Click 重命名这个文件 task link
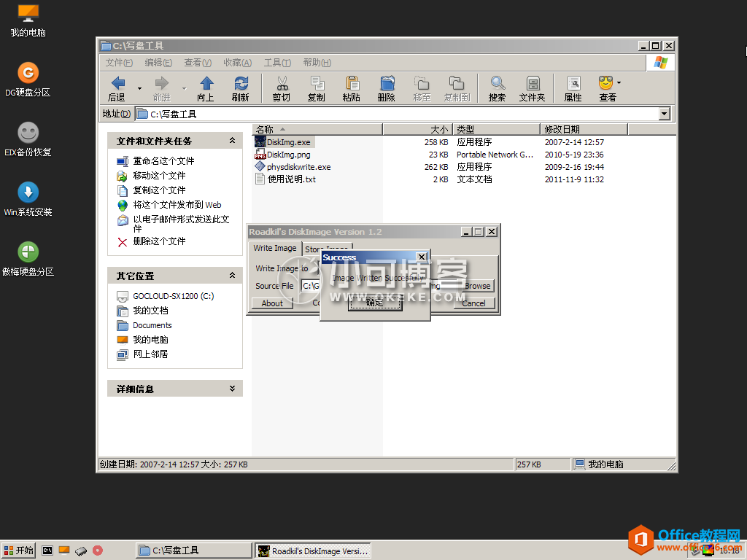This screenshot has height=560, width=747. (163, 161)
